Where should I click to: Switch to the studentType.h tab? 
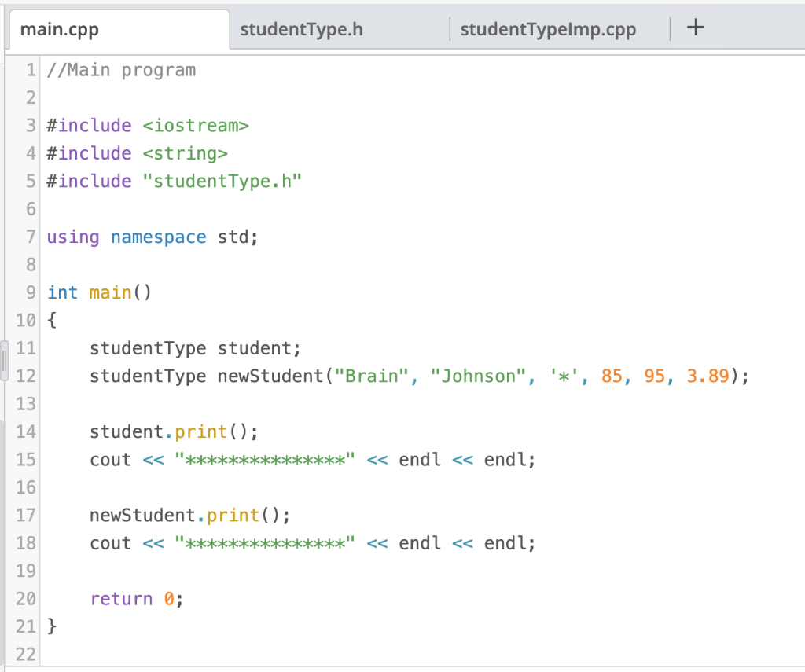coord(302,29)
